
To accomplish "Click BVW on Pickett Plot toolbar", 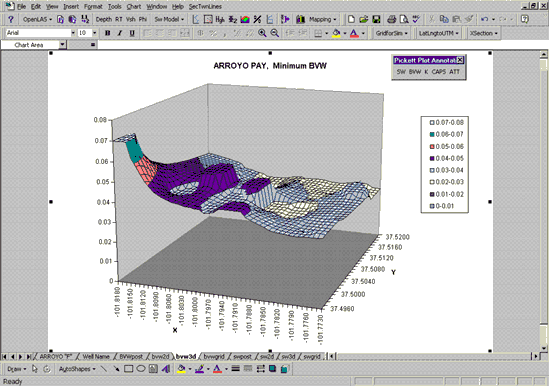I will pos(415,71).
